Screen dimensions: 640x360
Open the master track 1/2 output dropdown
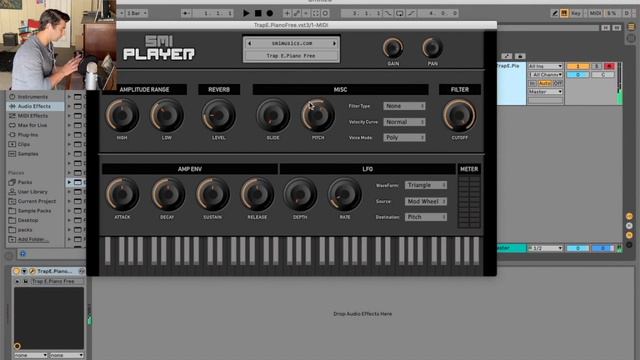coord(545,248)
